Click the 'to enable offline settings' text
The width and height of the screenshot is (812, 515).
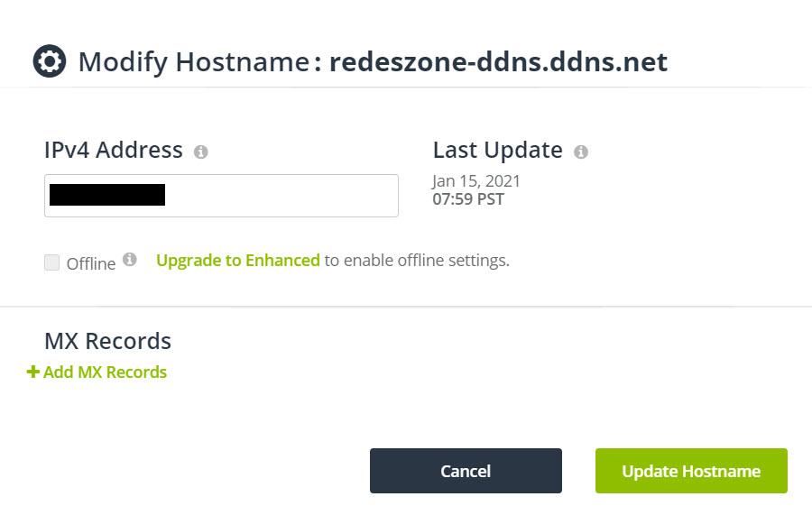pyautogui.click(x=417, y=261)
